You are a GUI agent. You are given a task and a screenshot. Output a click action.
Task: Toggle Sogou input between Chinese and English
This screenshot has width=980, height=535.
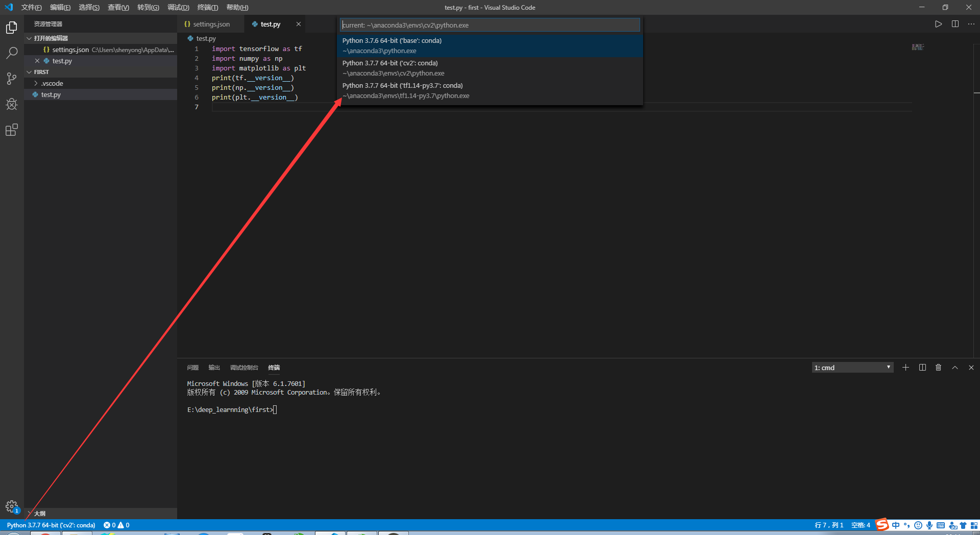[896, 525]
